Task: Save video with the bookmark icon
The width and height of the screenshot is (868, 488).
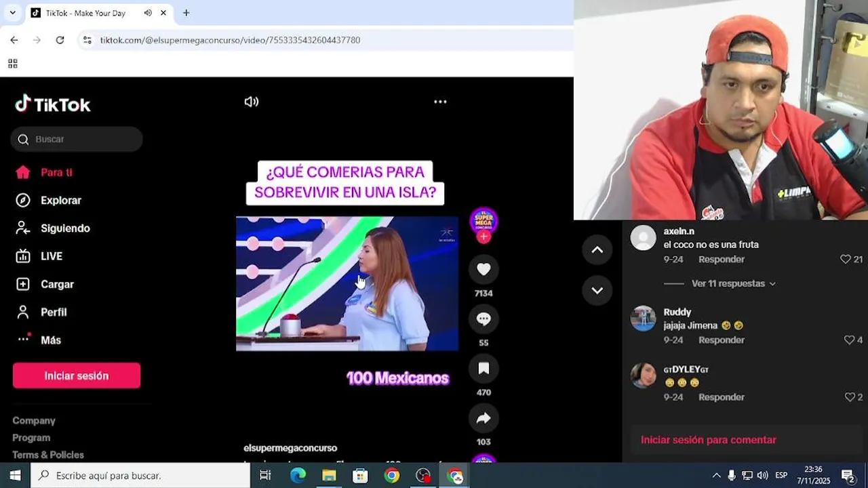Action: pos(484,368)
